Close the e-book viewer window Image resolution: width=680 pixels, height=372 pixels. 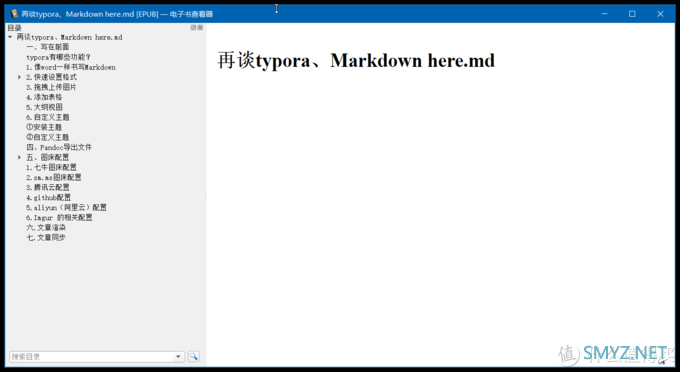tap(660, 14)
